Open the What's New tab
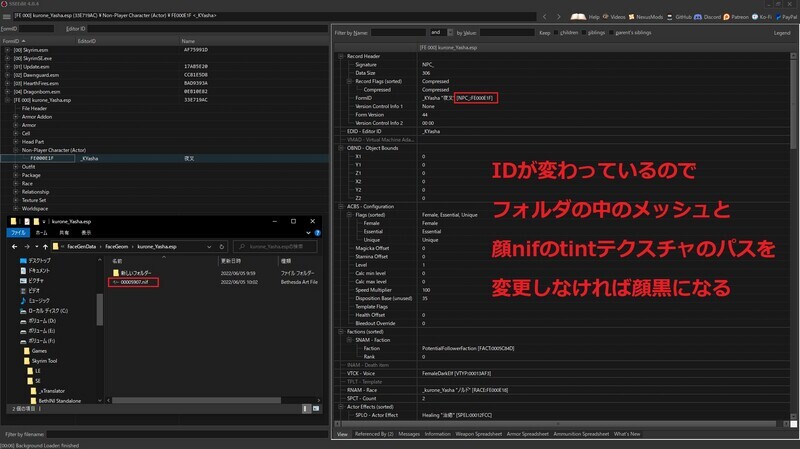The width and height of the screenshot is (800, 449). (x=627, y=434)
